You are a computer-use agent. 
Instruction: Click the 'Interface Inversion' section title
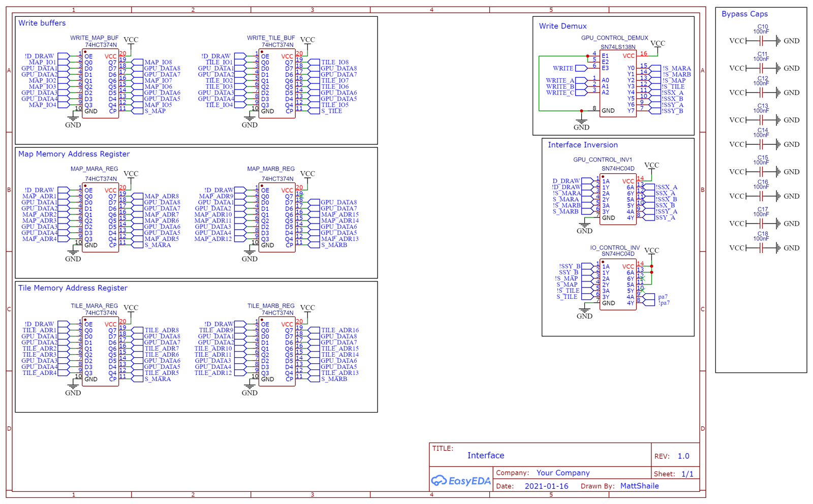582,145
